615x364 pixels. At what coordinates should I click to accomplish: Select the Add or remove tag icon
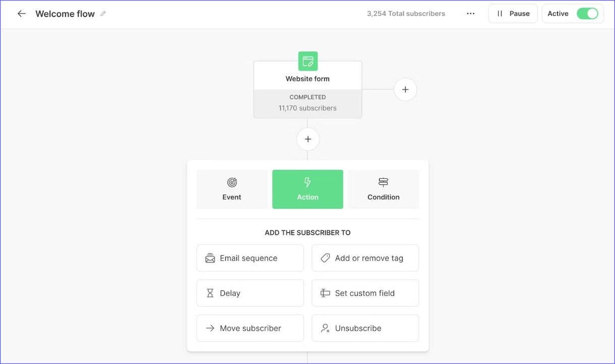[325, 258]
